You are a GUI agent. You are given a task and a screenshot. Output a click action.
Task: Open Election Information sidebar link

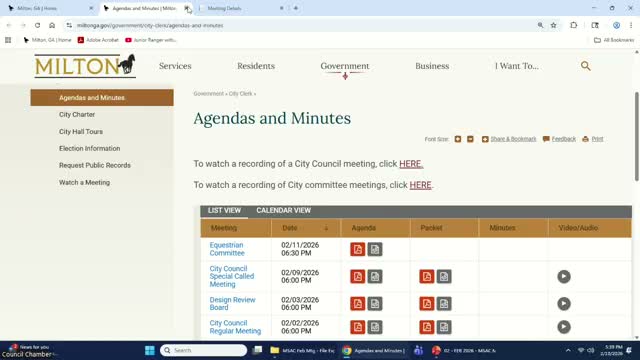click(x=89, y=149)
